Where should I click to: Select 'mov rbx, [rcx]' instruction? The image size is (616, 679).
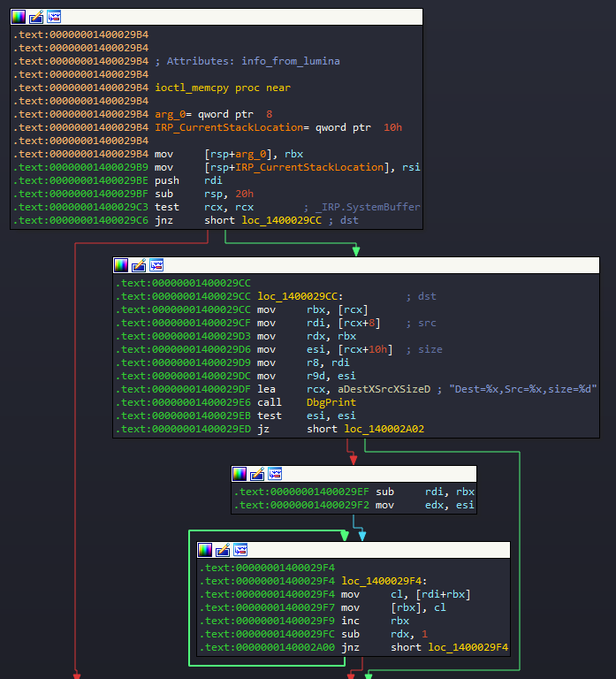click(x=313, y=309)
